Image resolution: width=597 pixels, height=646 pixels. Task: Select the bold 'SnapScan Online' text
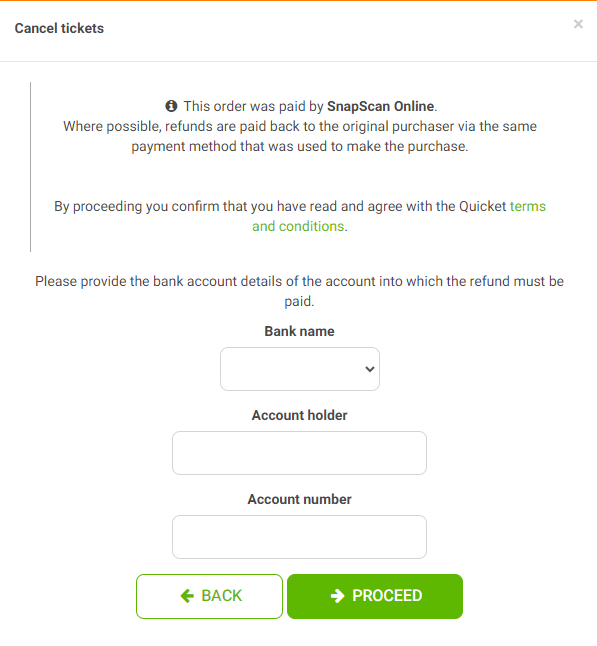[x=381, y=106]
